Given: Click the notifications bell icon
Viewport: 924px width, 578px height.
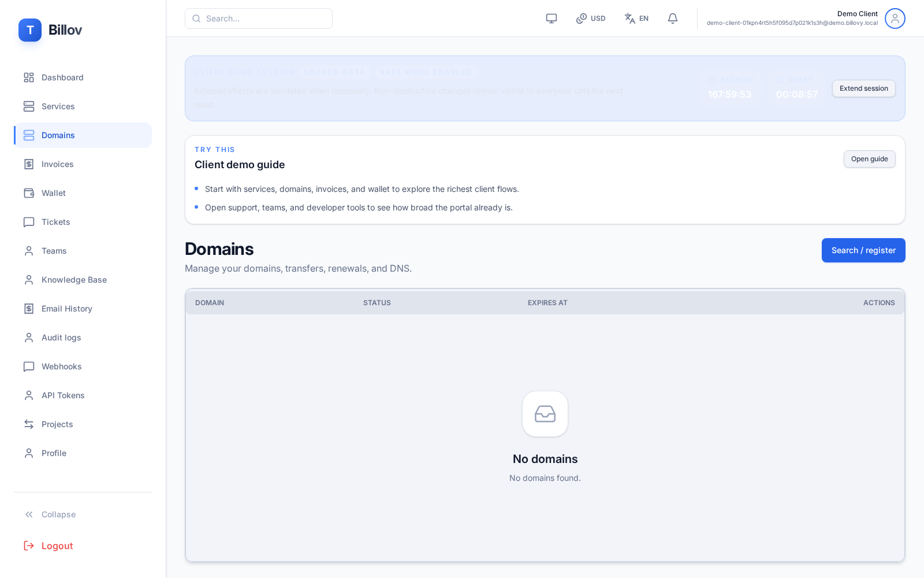Looking at the screenshot, I should click(672, 18).
